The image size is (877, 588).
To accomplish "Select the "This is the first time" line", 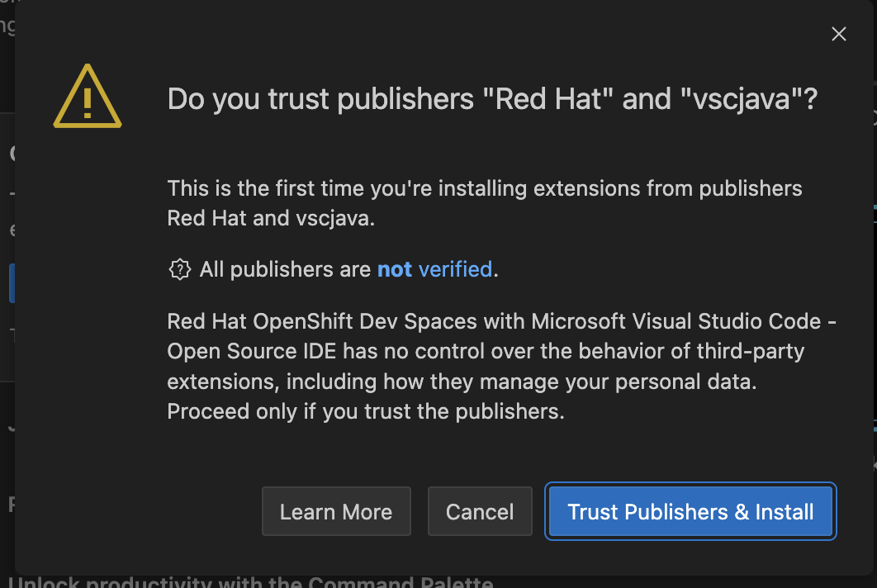I will [x=485, y=188].
